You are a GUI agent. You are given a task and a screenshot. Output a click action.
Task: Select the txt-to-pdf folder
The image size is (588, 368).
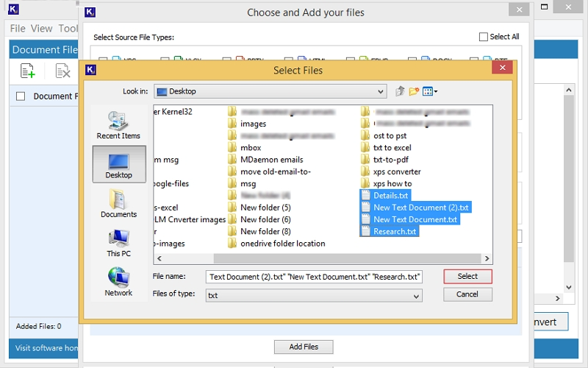384,160
